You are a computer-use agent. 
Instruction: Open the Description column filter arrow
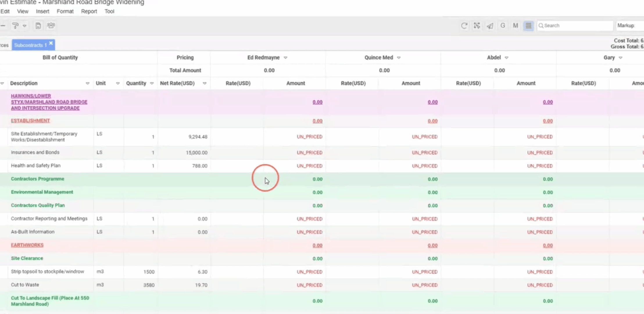click(87, 83)
